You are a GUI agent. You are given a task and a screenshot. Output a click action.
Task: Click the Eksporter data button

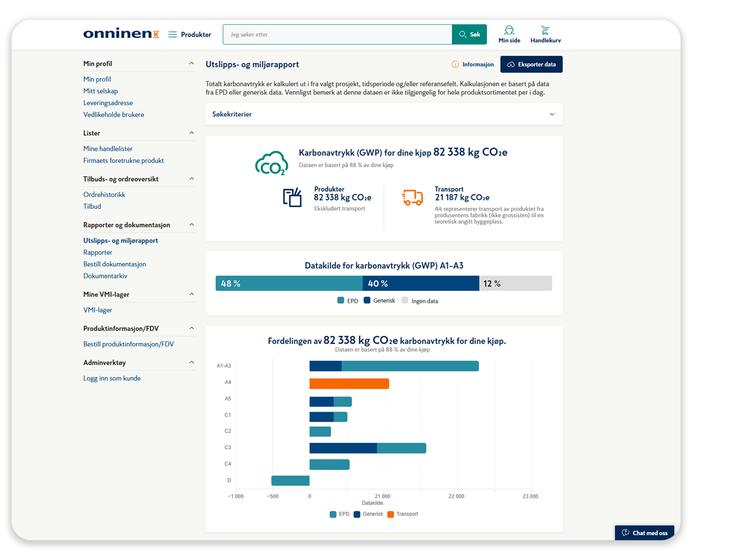point(531,64)
